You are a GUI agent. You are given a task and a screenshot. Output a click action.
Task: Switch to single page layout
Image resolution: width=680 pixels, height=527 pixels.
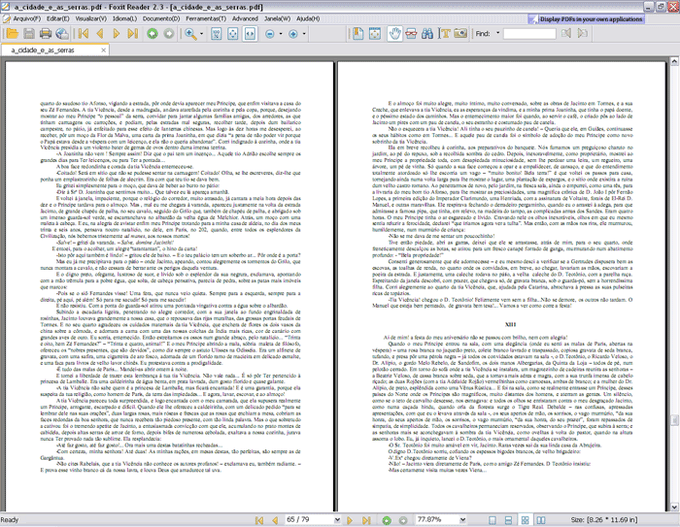(x=492, y=520)
